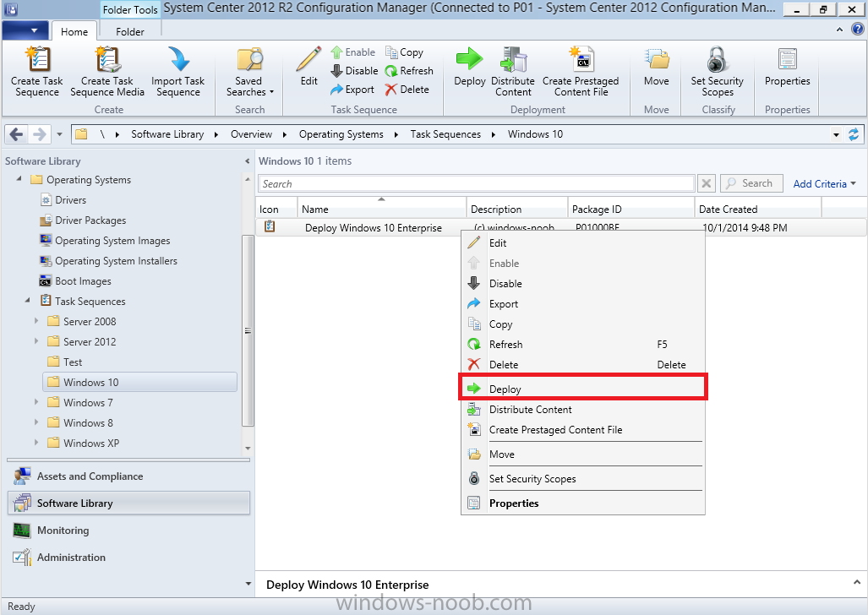The width and height of the screenshot is (868, 615).
Task: Click Overview in the breadcrumb
Action: click(251, 134)
